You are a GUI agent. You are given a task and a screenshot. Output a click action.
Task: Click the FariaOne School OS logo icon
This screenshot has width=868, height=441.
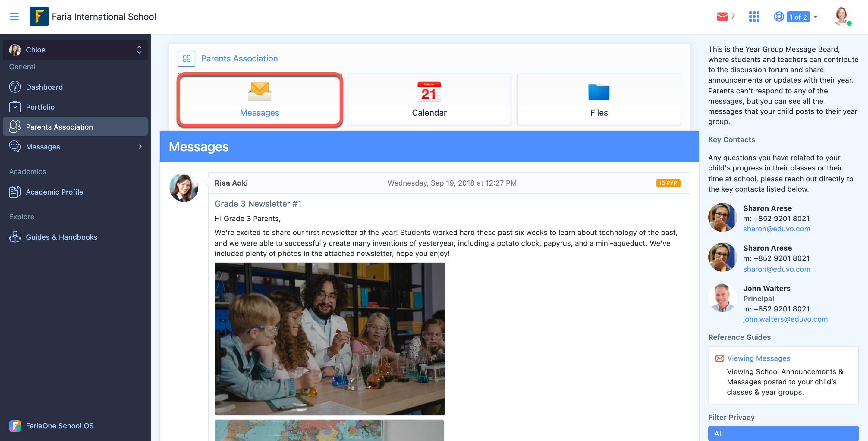[x=15, y=426]
